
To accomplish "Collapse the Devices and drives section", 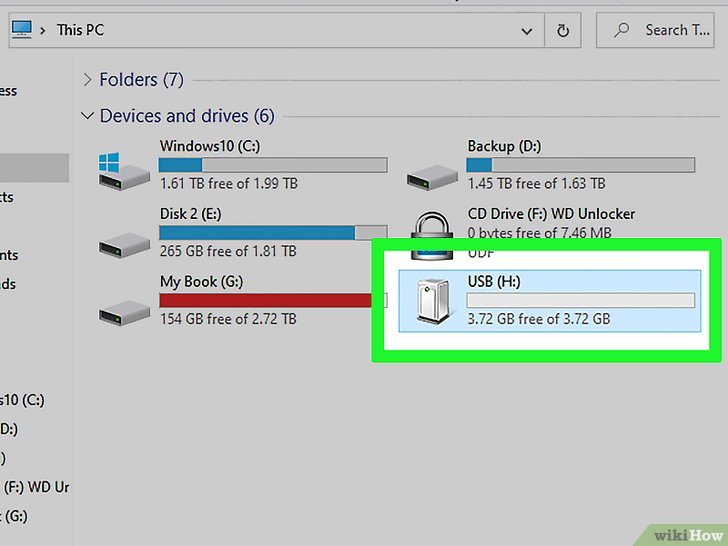I will click(87, 116).
